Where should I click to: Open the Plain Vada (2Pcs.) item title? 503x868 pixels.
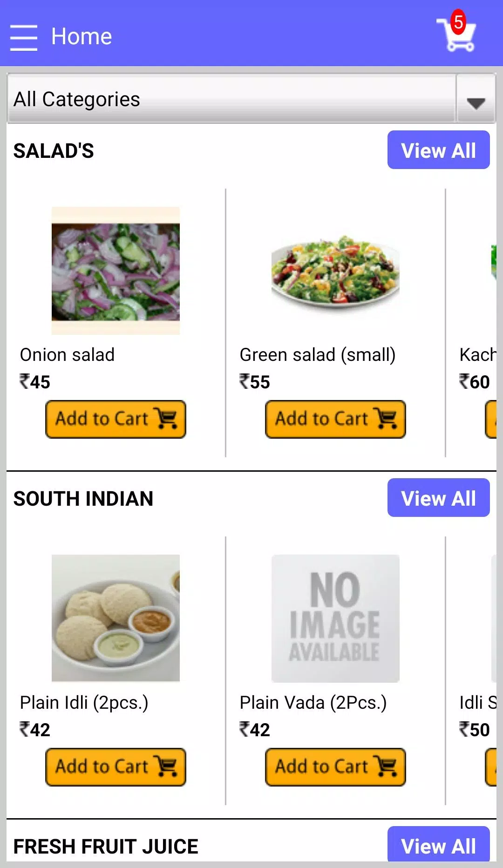coord(313,703)
